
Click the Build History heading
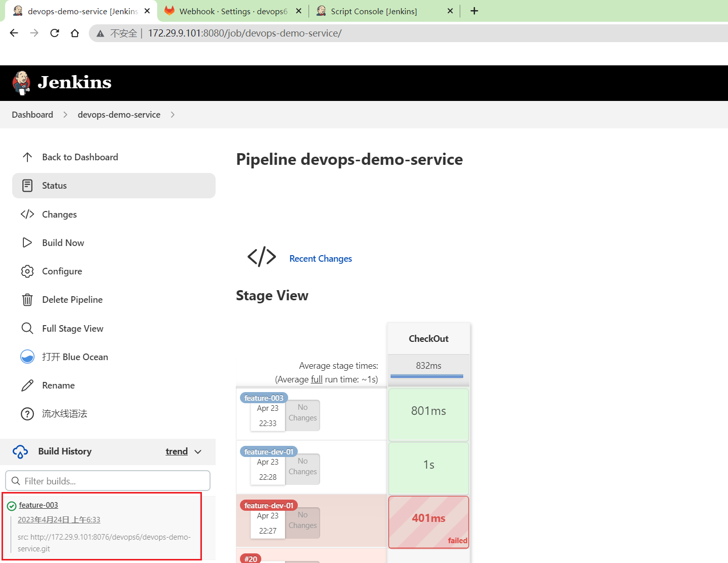point(65,451)
